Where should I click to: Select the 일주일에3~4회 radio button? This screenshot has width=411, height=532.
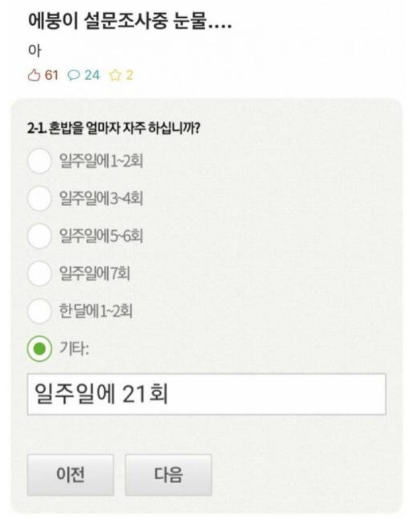tap(40, 199)
